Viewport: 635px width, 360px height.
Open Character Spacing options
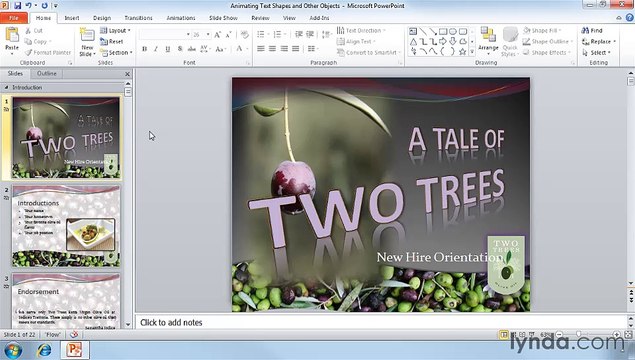(x=205, y=49)
